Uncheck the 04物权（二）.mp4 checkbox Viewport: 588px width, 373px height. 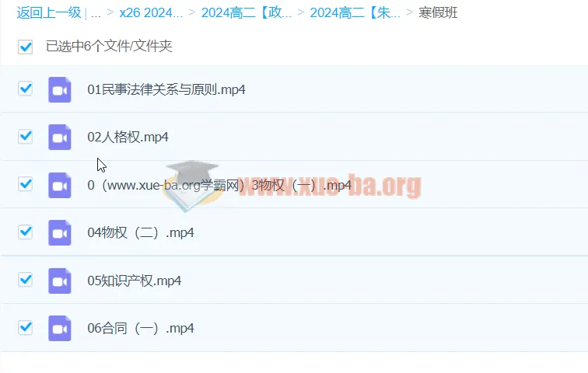click(25, 232)
